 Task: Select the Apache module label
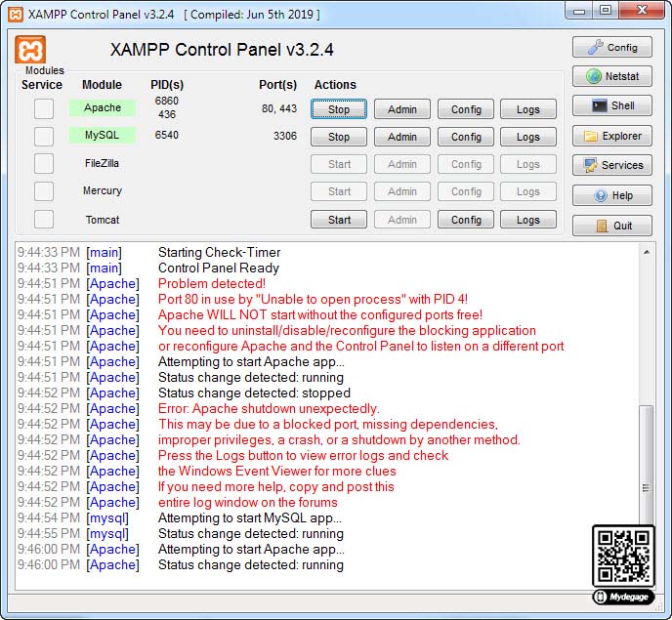[103, 107]
